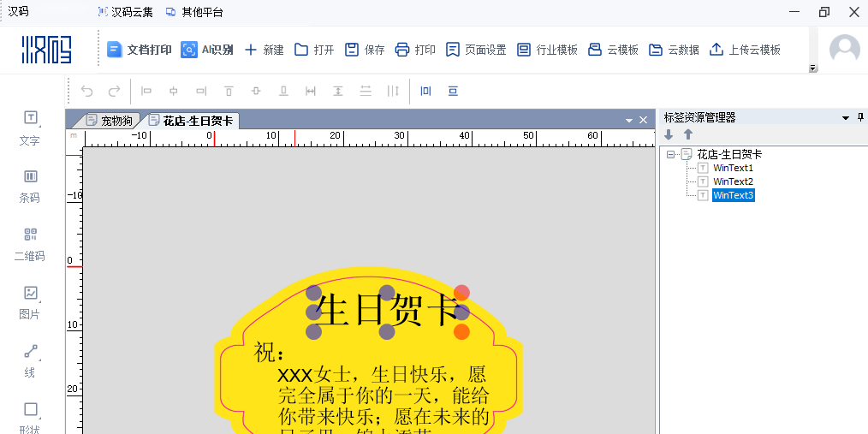Align selected objects to right edge
Image resolution: width=868 pixels, height=434 pixels.
coord(201,92)
